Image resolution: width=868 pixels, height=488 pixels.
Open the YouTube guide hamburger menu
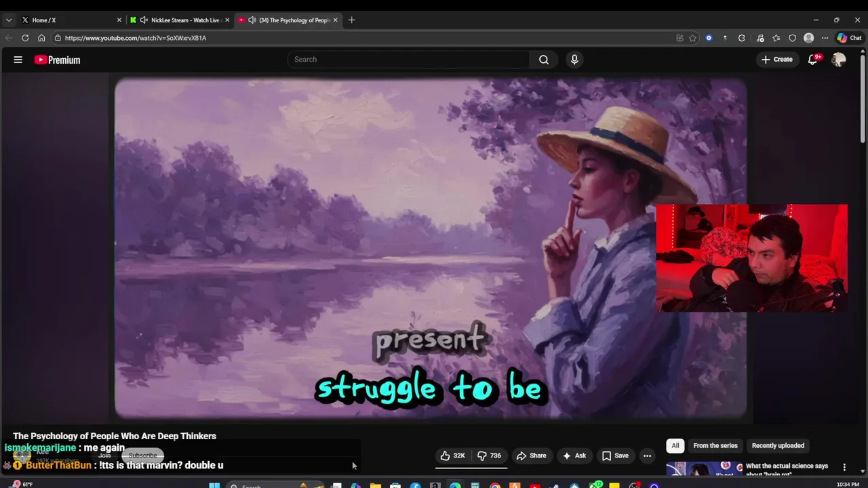pyautogui.click(x=18, y=60)
